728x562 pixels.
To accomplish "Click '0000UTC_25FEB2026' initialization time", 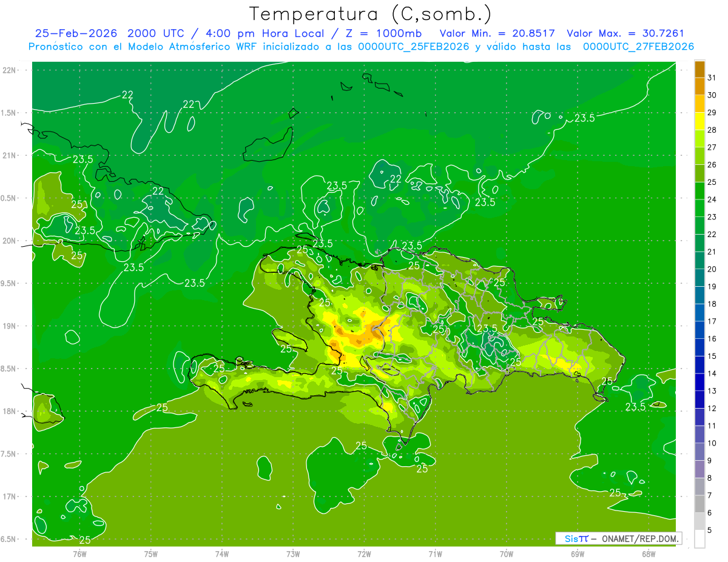I will tap(414, 47).
